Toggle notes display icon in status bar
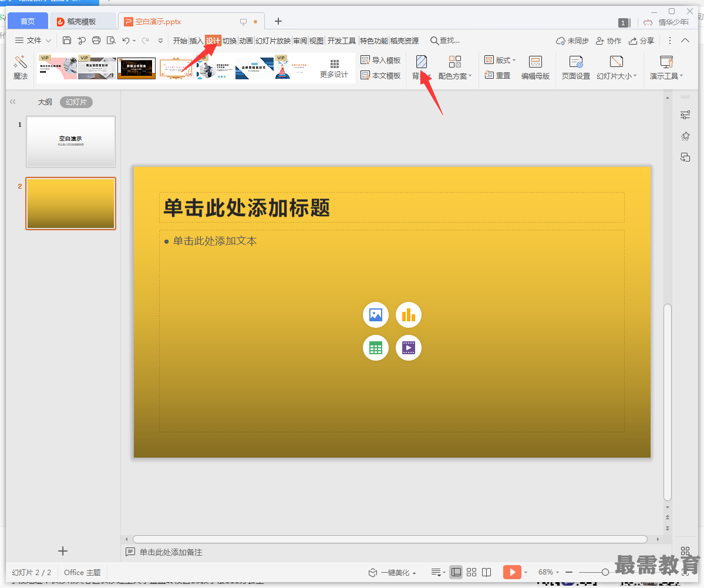The width and height of the screenshot is (704, 588). pyautogui.click(x=436, y=572)
